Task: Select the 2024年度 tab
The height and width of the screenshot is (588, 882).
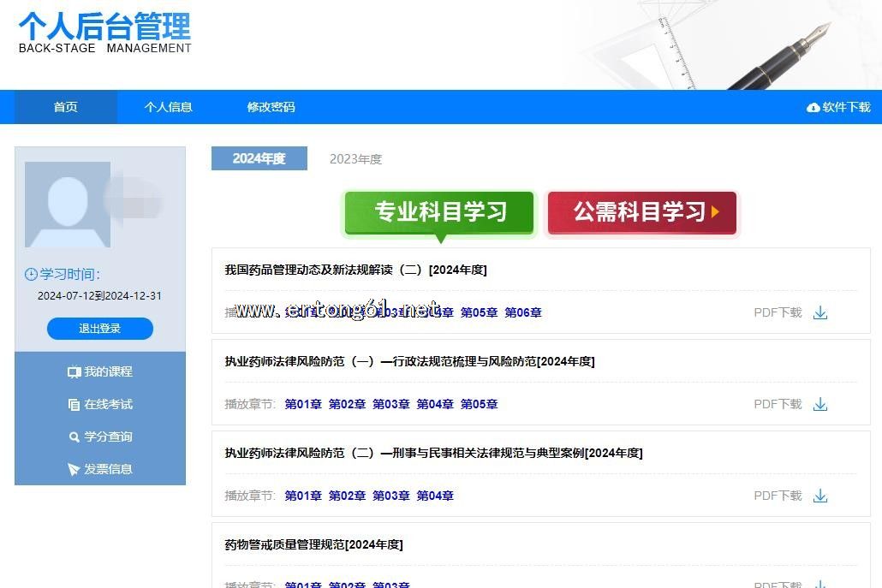Action: coord(259,158)
